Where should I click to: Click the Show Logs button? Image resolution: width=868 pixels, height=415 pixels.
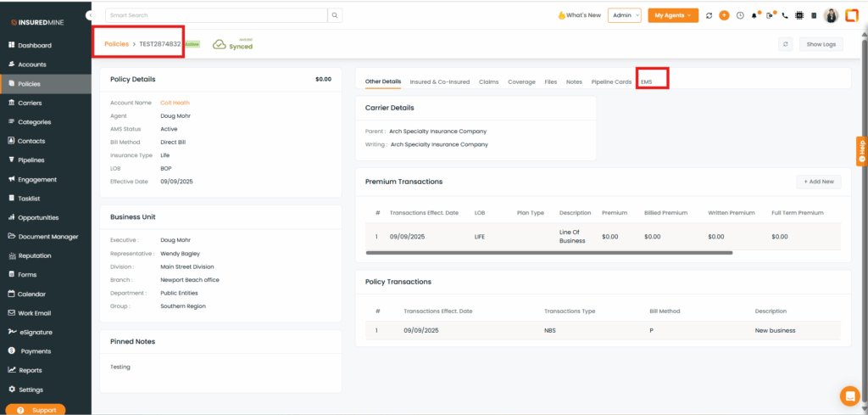pos(820,44)
